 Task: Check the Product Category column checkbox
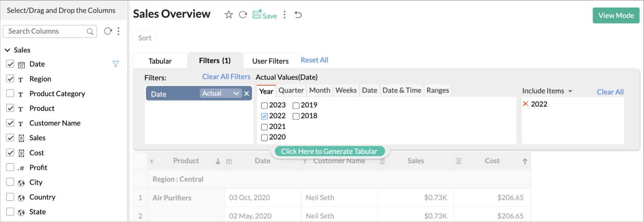10,93
